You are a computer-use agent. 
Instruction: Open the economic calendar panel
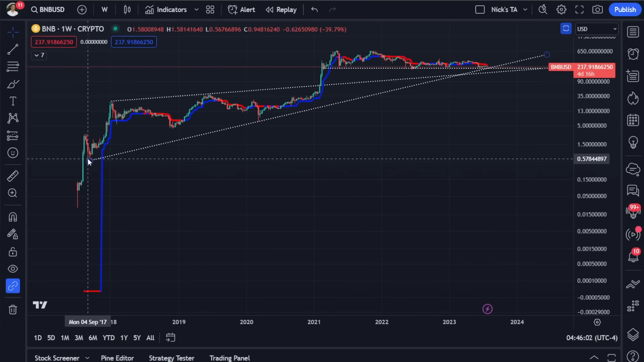(x=633, y=120)
